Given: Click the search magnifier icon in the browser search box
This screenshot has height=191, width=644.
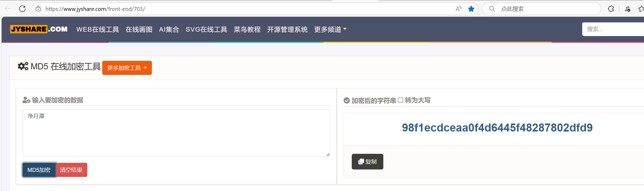Looking at the screenshot, I should click(492, 9).
